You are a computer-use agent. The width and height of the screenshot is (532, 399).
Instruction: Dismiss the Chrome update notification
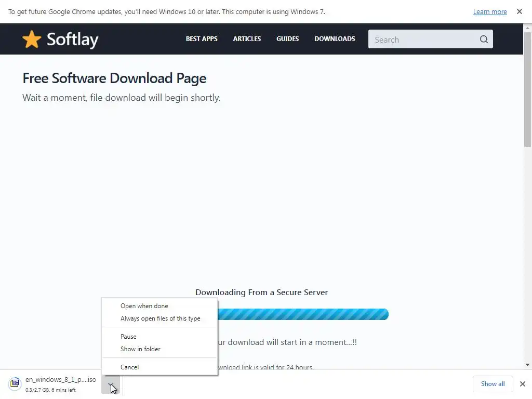pos(519,11)
